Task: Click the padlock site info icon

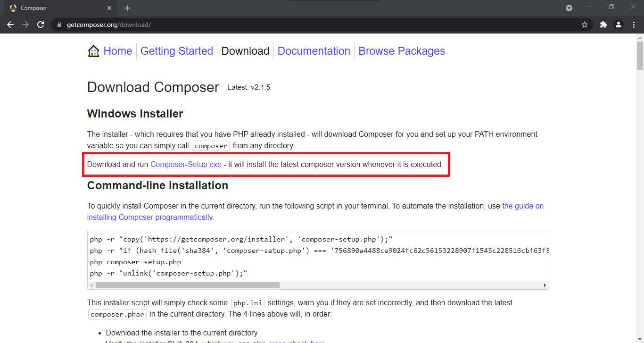Action: pyautogui.click(x=59, y=25)
